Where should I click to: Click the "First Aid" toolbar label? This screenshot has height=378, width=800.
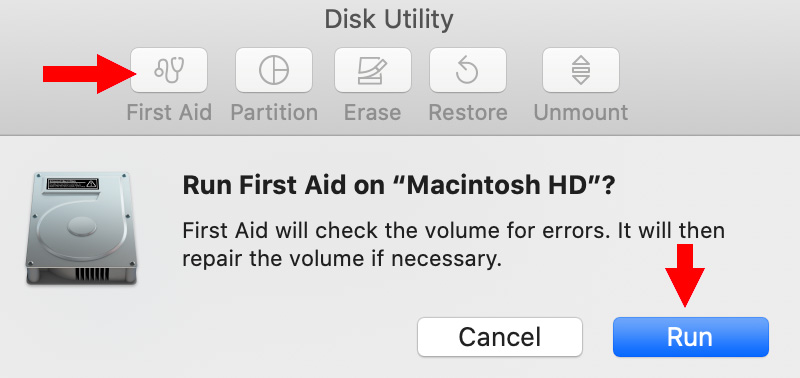coord(169,112)
